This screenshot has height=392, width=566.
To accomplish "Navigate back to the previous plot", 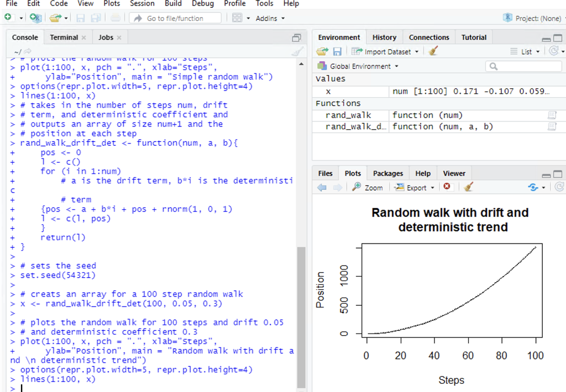I will (x=322, y=187).
